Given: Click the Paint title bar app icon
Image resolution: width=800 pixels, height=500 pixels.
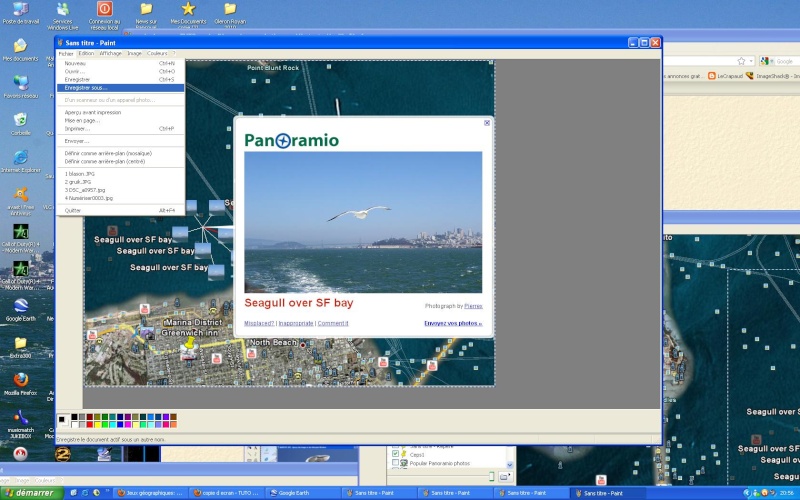Looking at the screenshot, I should (x=60, y=43).
